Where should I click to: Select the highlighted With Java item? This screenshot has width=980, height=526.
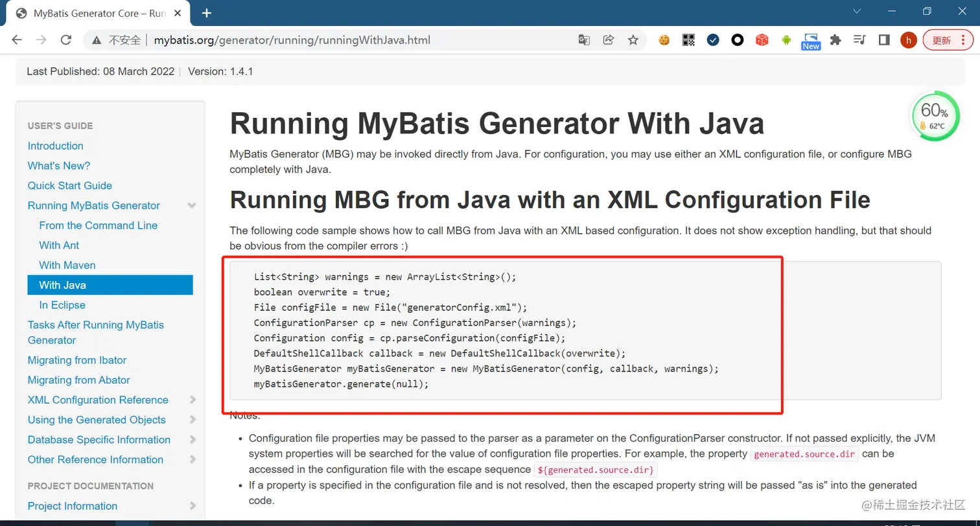110,285
